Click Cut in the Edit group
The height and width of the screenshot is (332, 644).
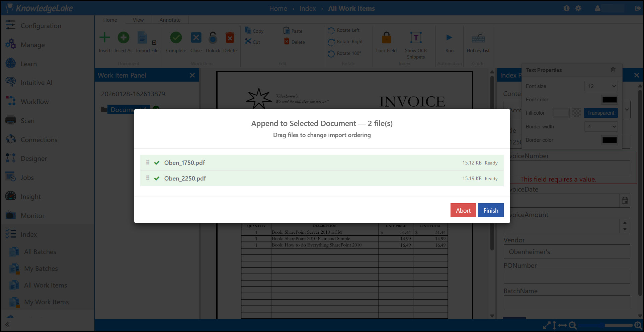[x=252, y=42]
